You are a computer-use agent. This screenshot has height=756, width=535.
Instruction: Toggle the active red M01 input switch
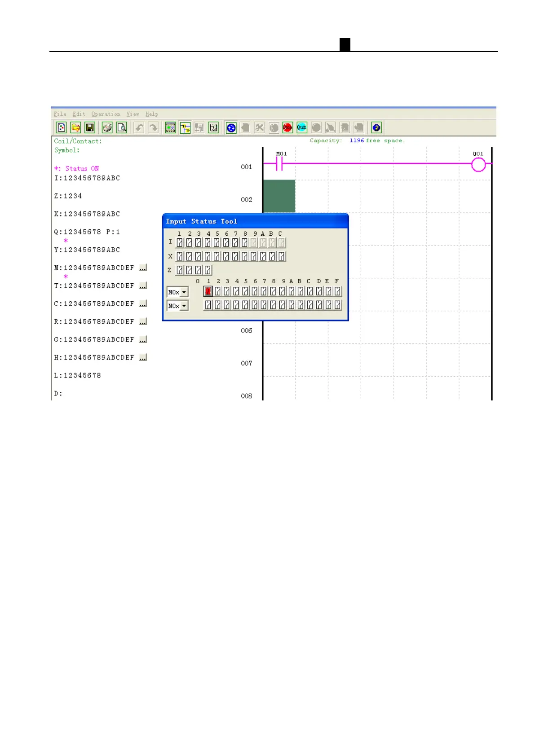208,291
